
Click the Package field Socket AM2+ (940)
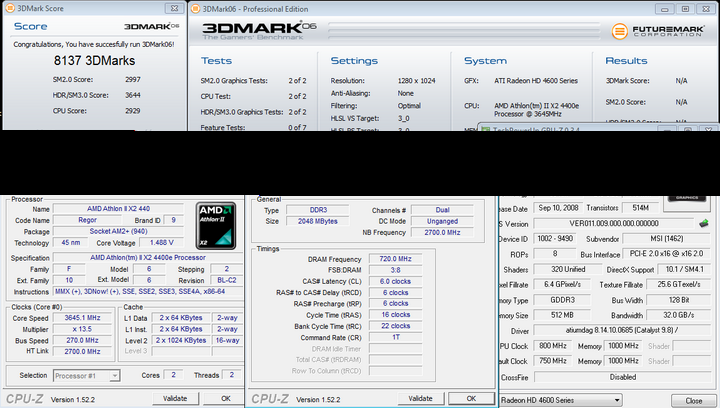(118, 231)
